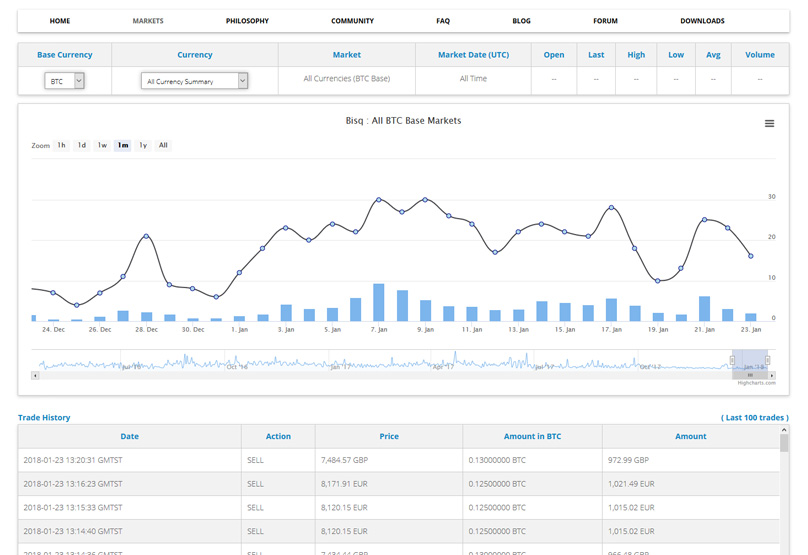Click the Date column header
The image size is (808, 555).
point(129,436)
